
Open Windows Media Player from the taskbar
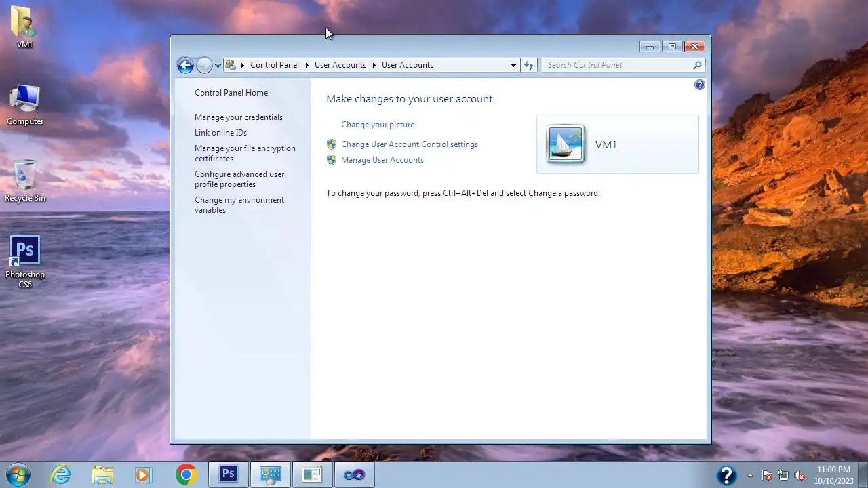143,474
